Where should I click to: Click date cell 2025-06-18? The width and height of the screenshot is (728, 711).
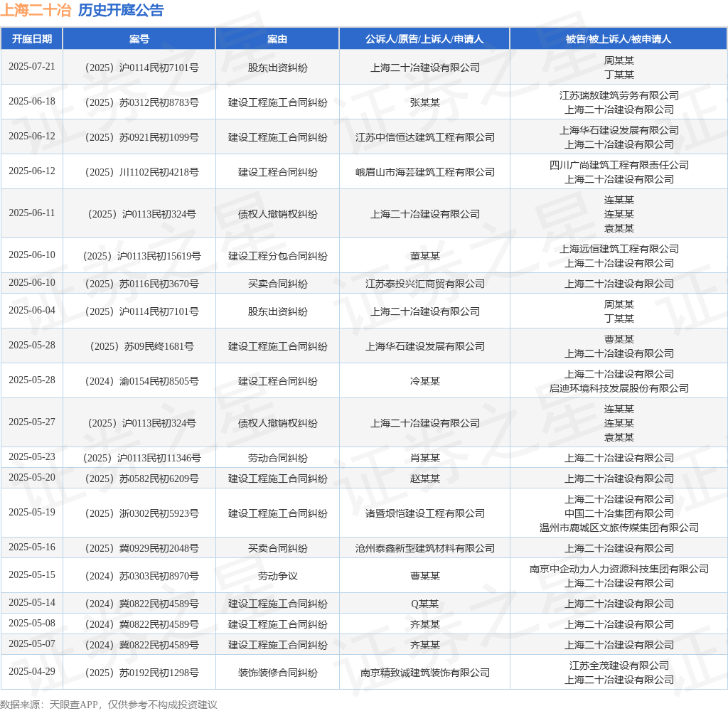31,101
